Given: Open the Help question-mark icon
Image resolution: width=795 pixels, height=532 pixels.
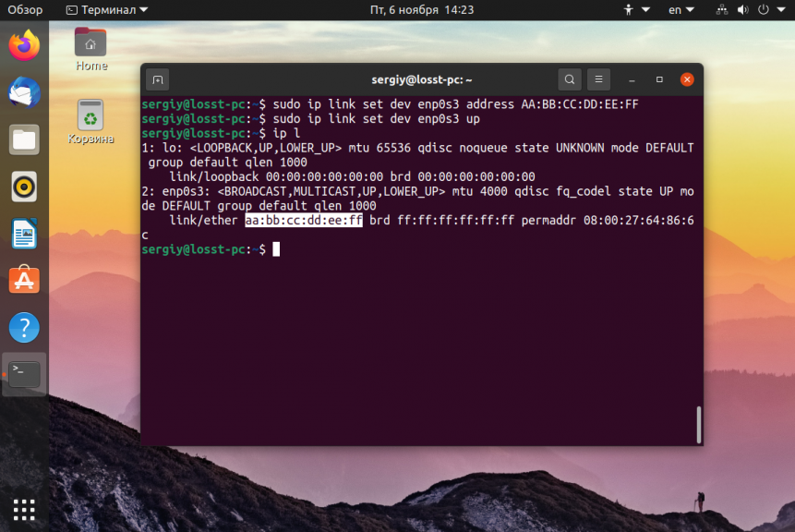Looking at the screenshot, I should [24, 327].
